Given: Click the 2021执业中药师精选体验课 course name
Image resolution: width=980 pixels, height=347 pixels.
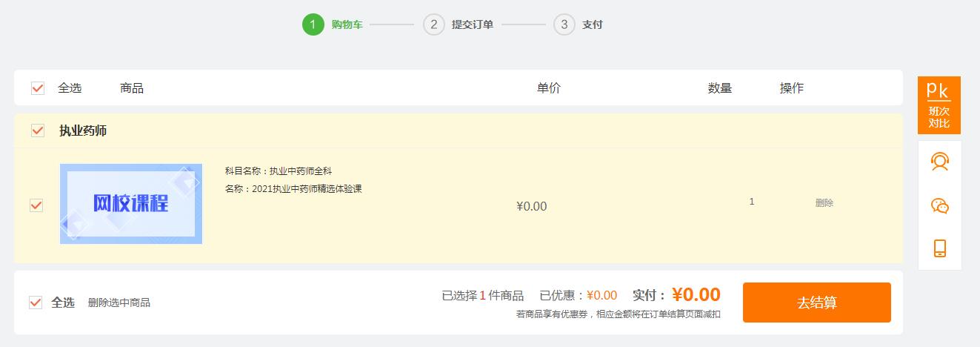Looking at the screenshot, I should (x=307, y=189).
